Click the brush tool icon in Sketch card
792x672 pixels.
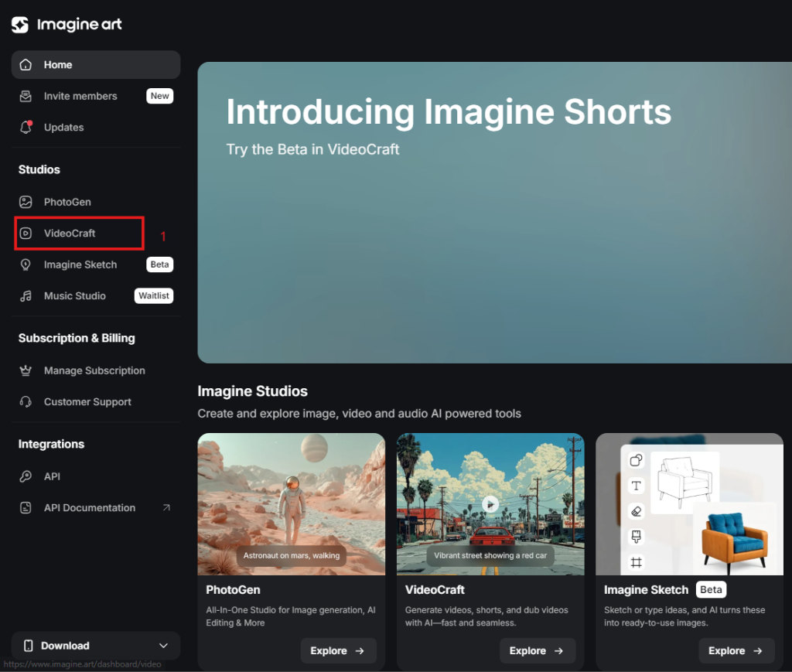[637, 536]
